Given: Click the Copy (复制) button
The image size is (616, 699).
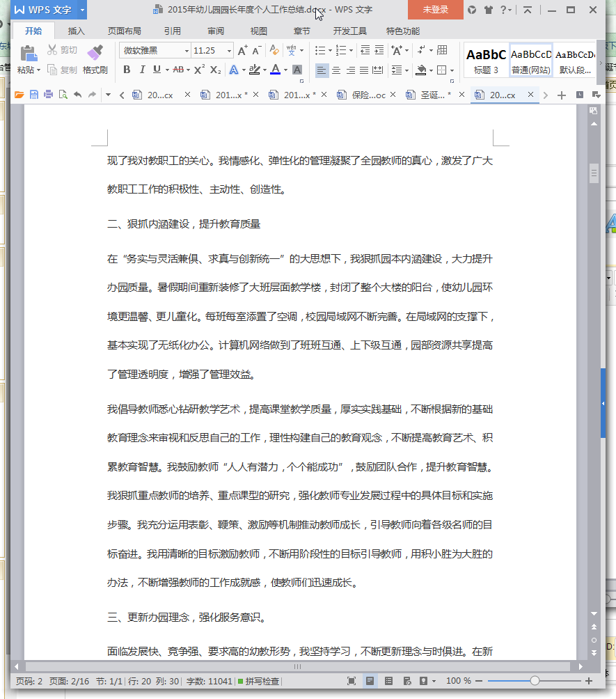Looking at the screenshot, I should pyautogui.click(x=62, y=70).
